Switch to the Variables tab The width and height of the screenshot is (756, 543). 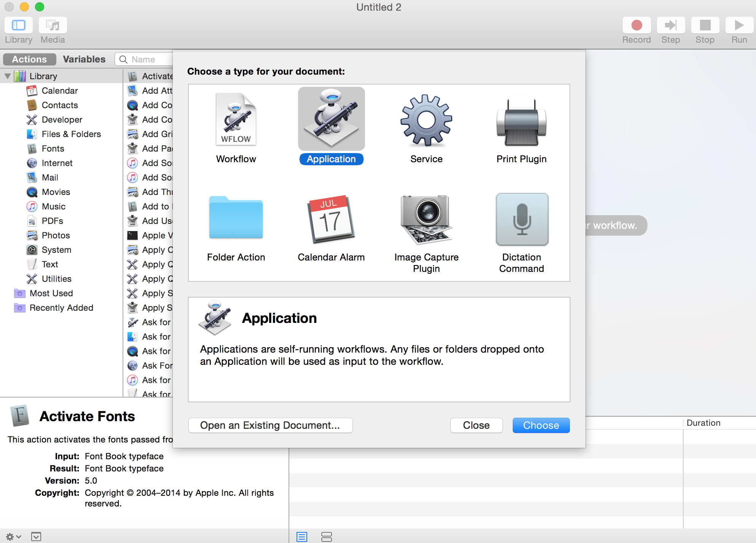click(x=84, y=59)
